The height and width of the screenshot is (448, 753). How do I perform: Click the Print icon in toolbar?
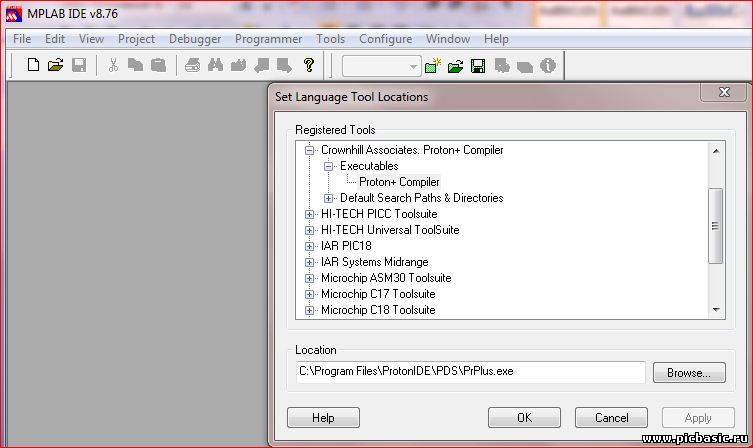pyautogui.click(x=193, y=65)
